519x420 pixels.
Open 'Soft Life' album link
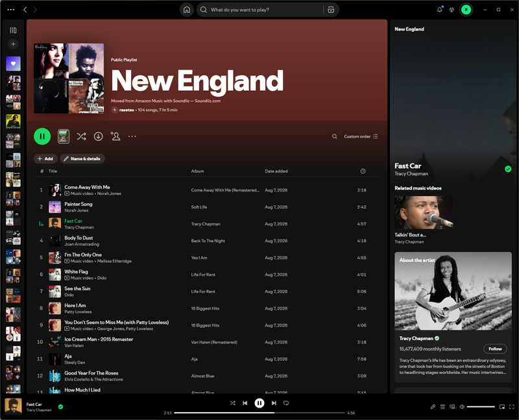tap(199, 207)
